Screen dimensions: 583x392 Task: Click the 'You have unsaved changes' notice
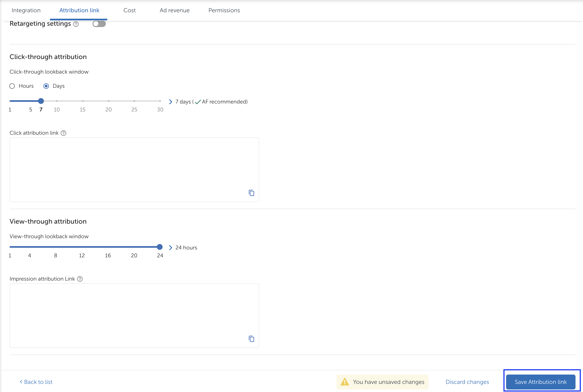pos(382,382)
